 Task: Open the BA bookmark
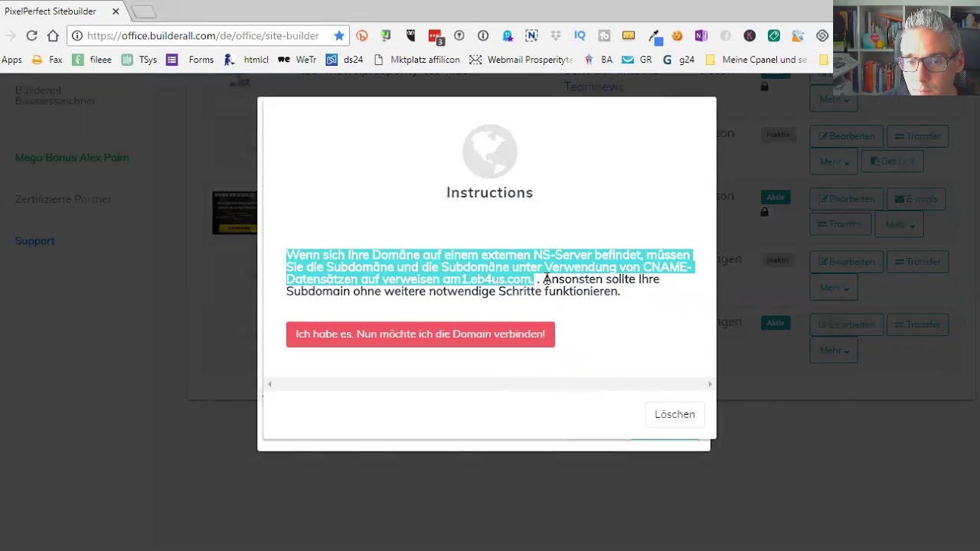598,60
